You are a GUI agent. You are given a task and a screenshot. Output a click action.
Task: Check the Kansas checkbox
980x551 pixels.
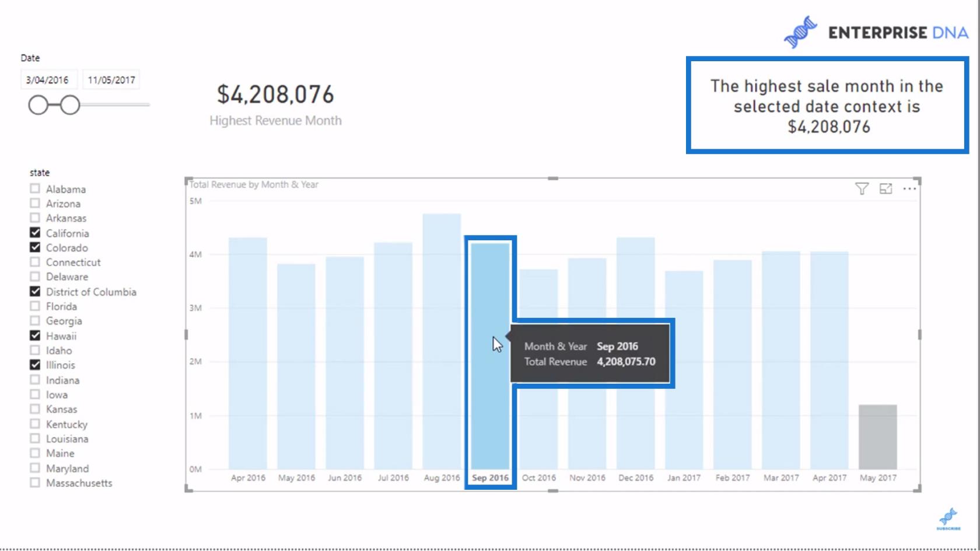pos(35,409)
